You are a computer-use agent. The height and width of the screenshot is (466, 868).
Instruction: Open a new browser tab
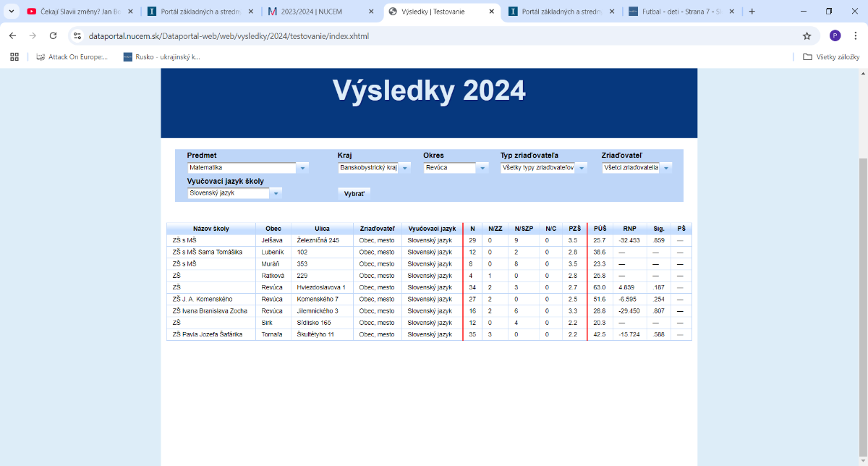752,12
